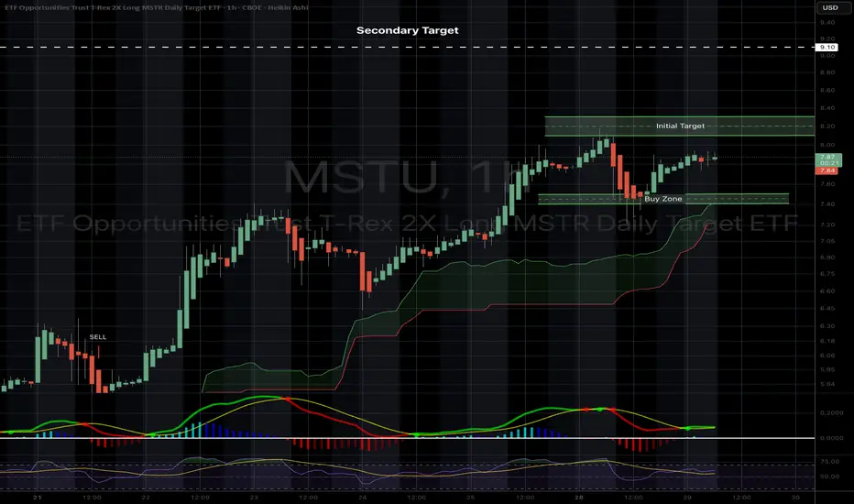This screenshot has height=504, width=854.
Task: Click the 75.00 oscillator scale value
Action: [x=829, y=462]
